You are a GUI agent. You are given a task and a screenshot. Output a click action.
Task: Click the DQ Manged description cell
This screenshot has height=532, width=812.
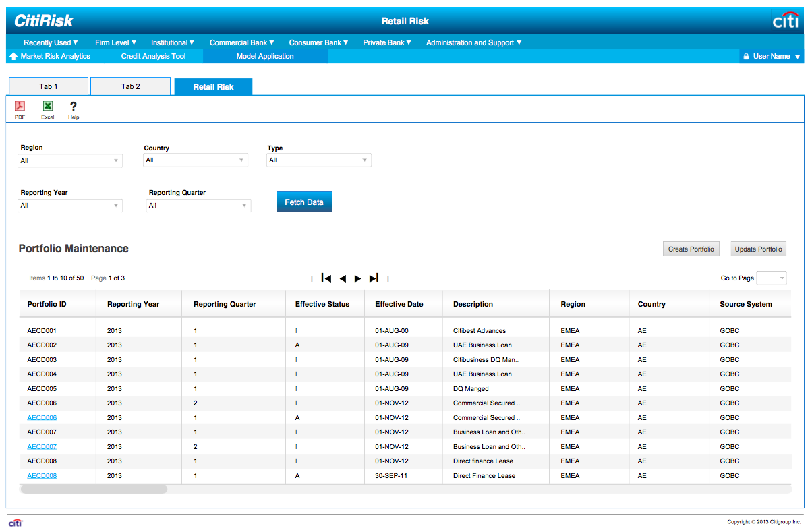(471, 389)
